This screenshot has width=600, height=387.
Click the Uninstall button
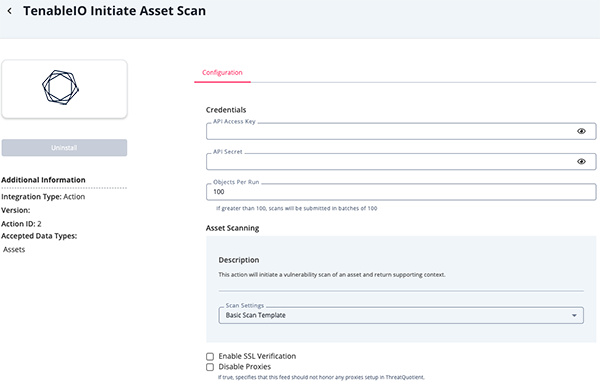[x=64, y=148]
